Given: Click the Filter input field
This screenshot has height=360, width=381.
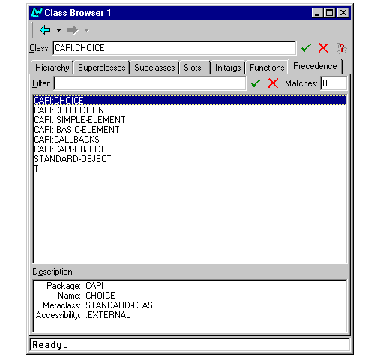Looking at the screenshot, I should click(x=150, y=83).
